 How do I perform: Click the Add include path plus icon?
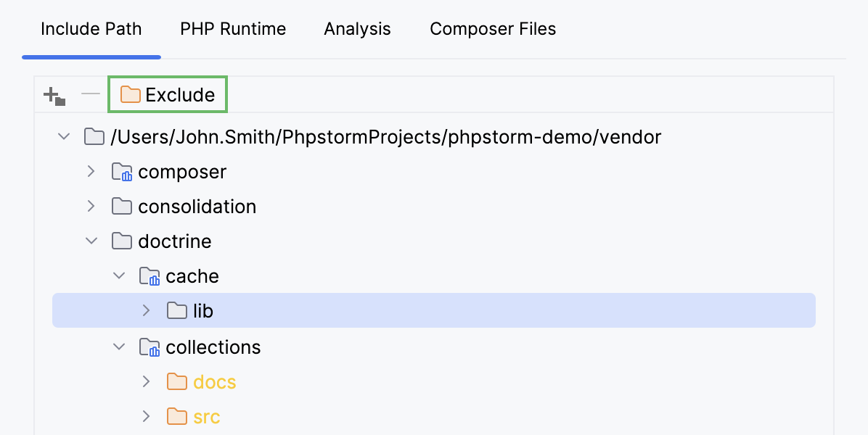[x=54, y=95]
